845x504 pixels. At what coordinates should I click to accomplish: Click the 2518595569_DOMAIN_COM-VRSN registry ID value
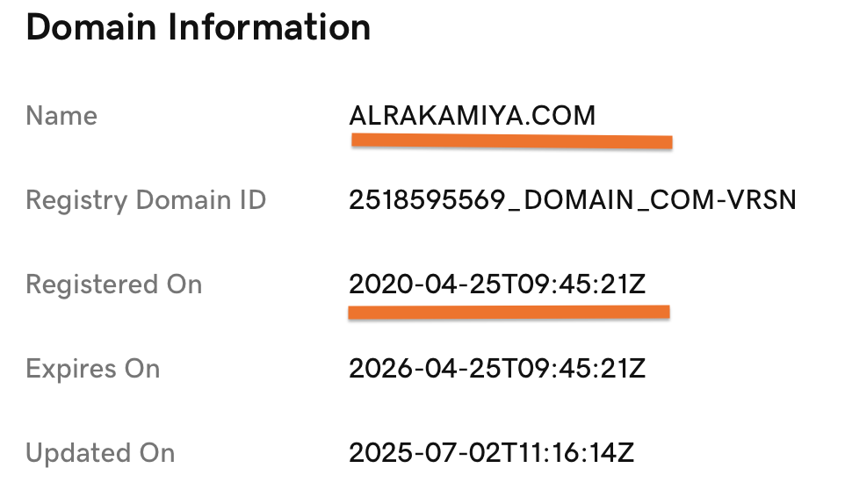[573, 200]
